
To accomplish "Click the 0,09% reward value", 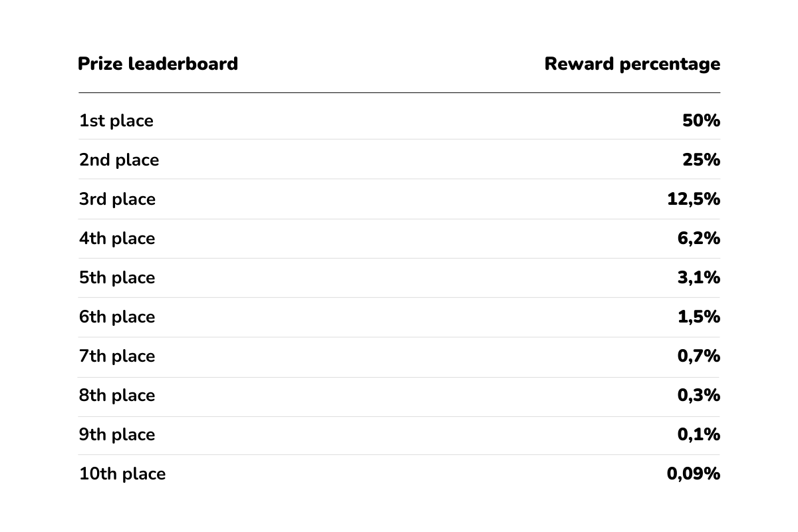I will coord(694,474).
